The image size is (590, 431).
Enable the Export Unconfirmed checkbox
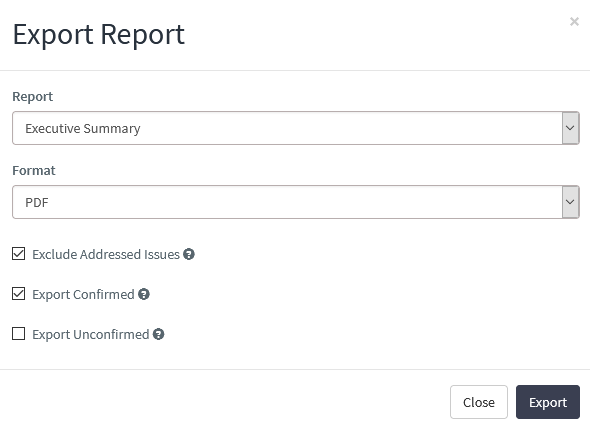pyautogui.click(x=18, y=334)
